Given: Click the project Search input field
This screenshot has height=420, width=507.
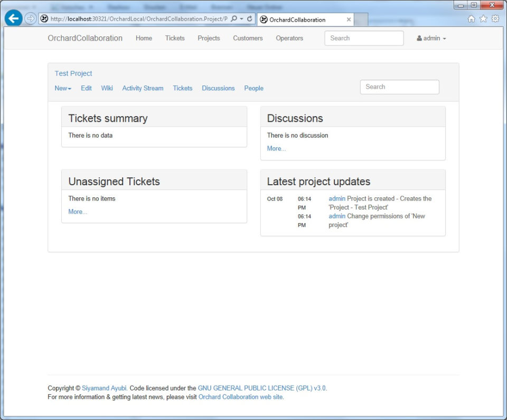Looking at the screenshot, I should point(400,87).
